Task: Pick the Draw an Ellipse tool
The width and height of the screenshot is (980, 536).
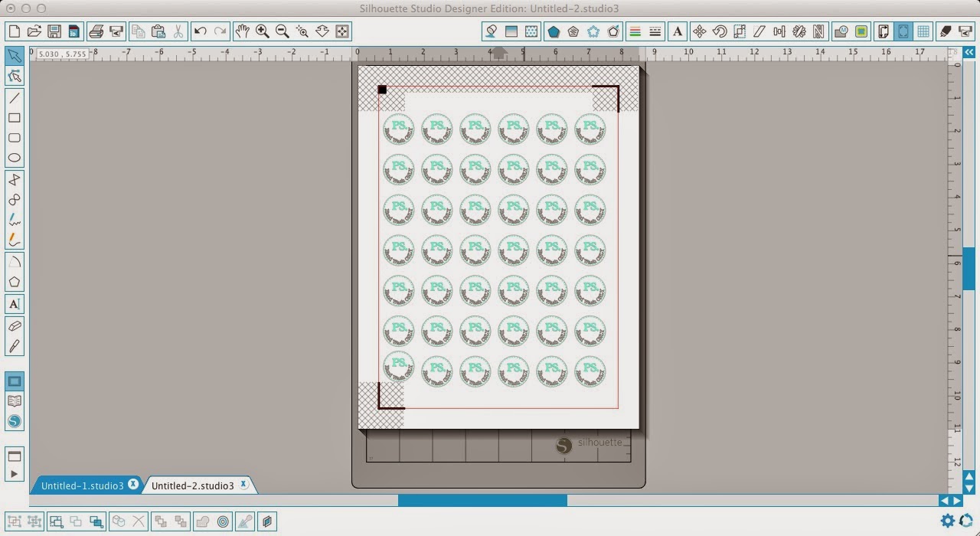Action: 14,158
